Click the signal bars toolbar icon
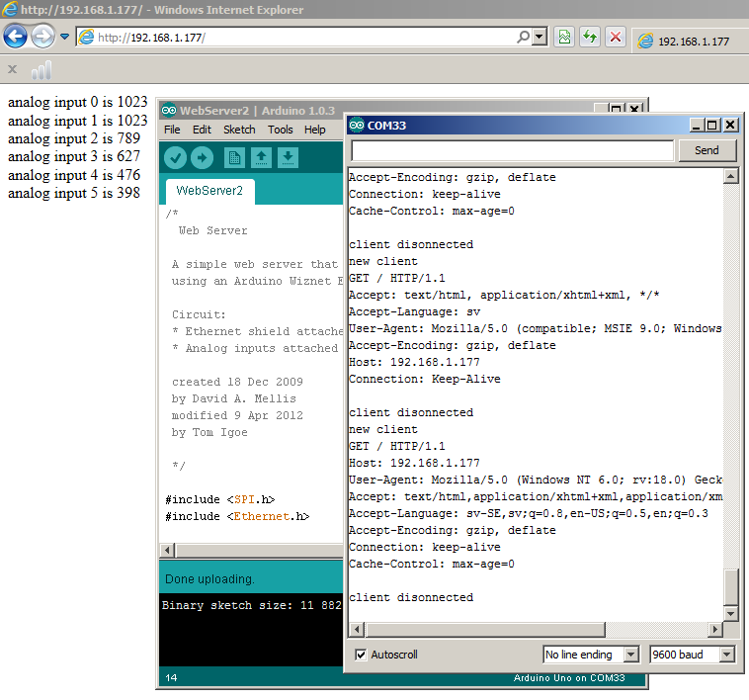This screenshot has width=749, height=700. coord(42,70)
